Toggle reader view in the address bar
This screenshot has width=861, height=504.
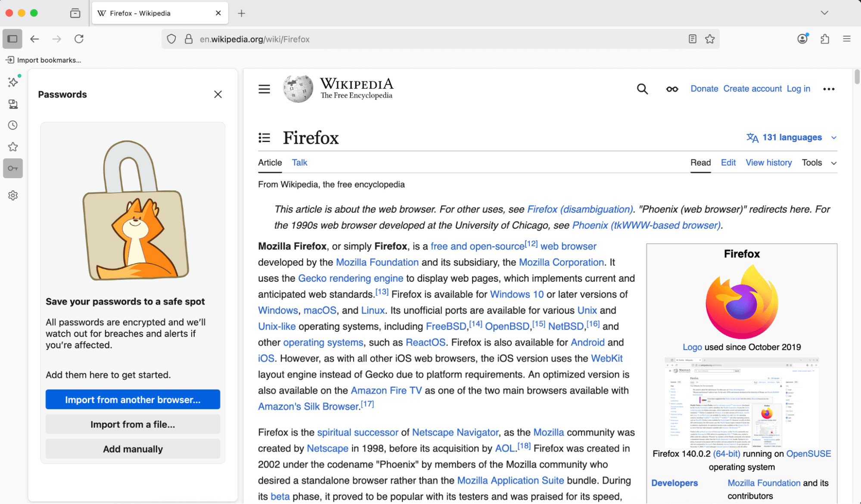(692, 39)
